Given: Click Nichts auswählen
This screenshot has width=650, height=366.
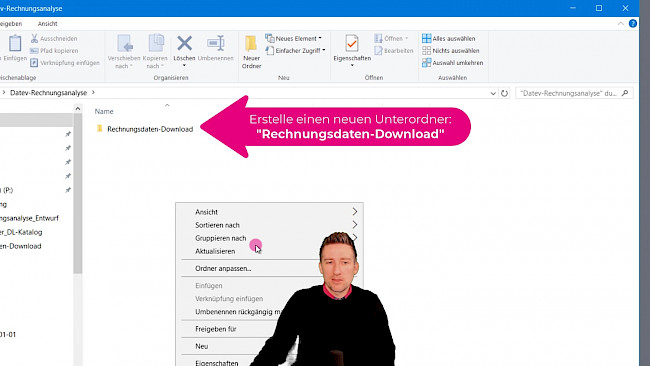Looking at the screenshot, I should click(x=451, y=51).
